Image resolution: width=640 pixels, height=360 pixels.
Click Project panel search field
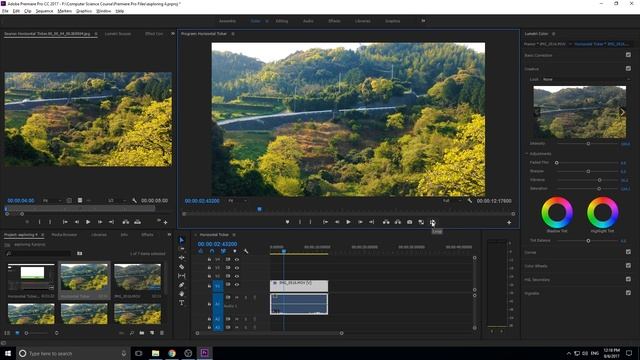[38, 253]
